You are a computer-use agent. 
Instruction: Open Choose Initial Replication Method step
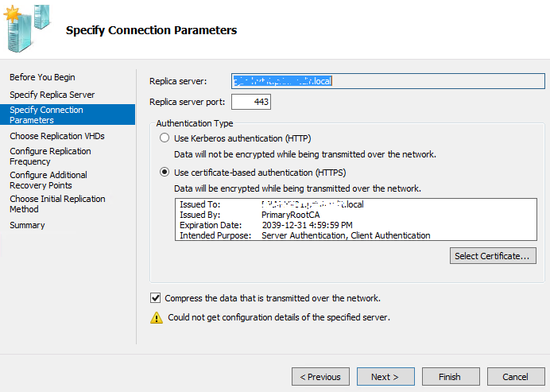point(57,204)
